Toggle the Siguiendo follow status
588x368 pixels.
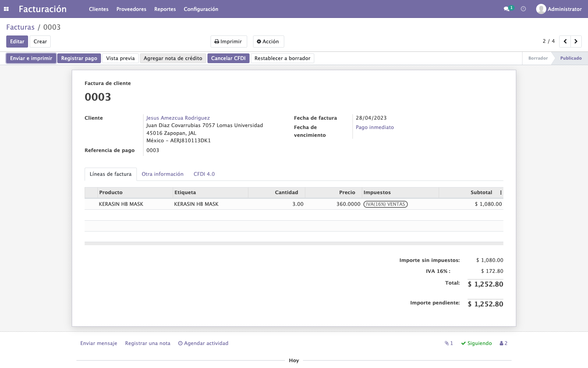click(x=476, y=343)
